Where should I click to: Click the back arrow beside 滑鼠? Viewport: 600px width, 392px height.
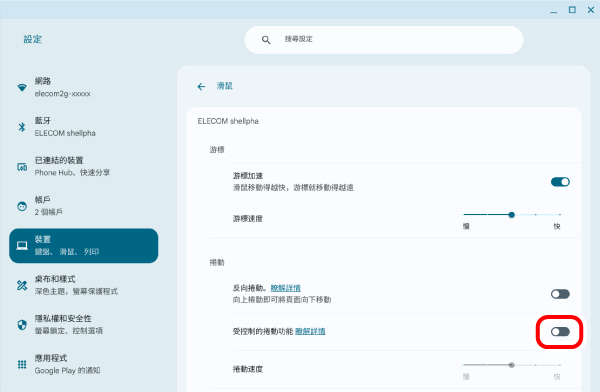coord(201,87)
